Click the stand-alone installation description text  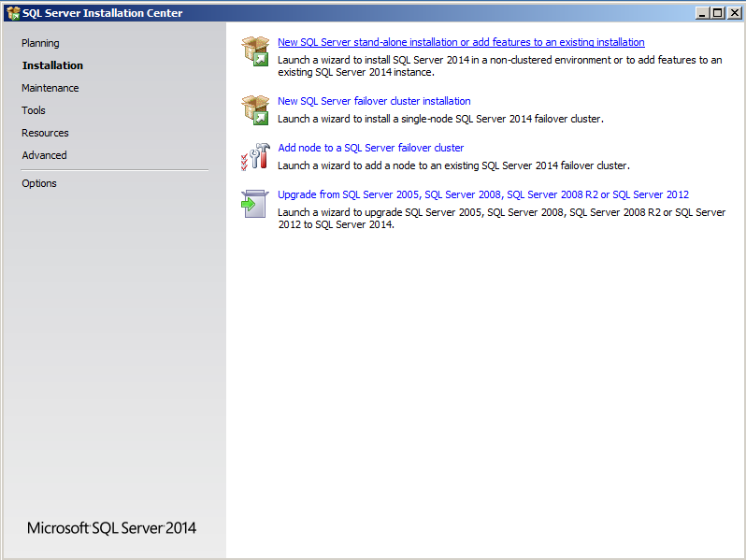(x=499, y=66)
